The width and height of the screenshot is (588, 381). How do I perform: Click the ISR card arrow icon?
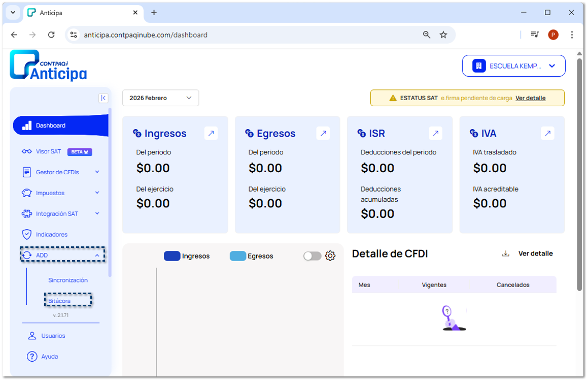pyautogui.click(x=435, y=134)
